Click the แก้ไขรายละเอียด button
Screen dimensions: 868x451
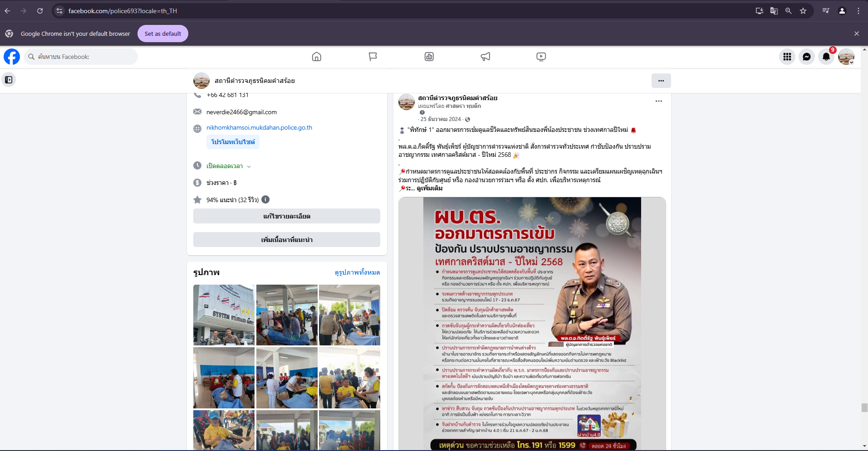[286, 216]
